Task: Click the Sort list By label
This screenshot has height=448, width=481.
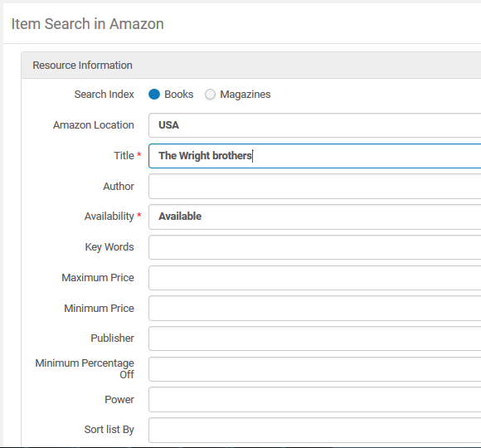Action: (x=109, y=430)
